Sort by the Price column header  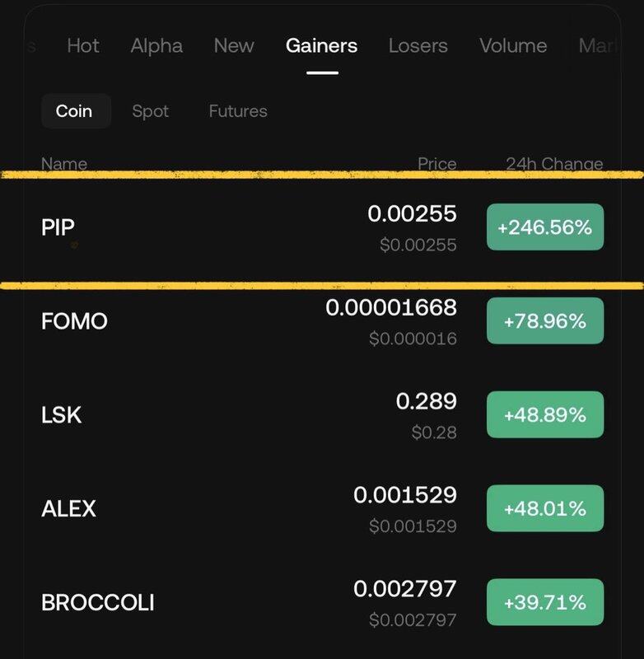point(436,163)
